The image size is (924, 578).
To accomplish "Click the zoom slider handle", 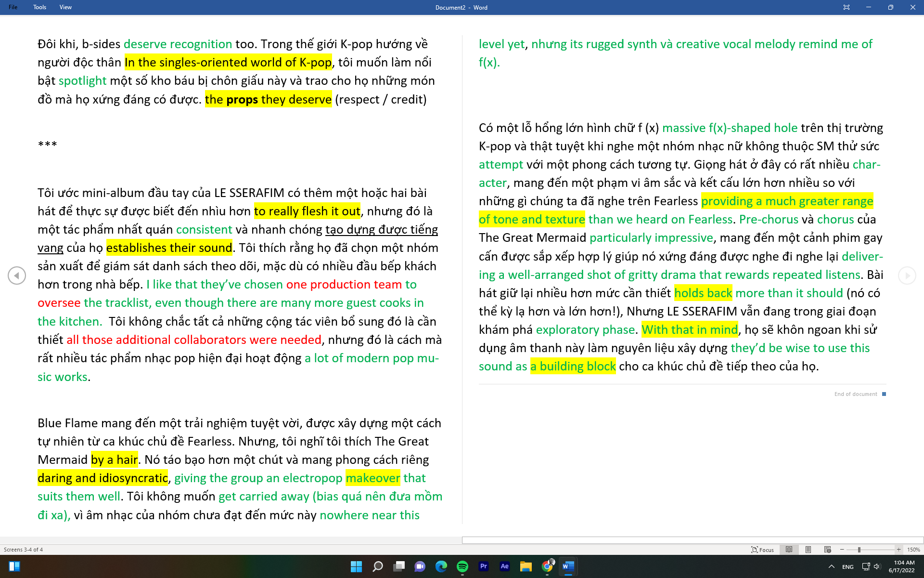I will click(x=859, y=550).
